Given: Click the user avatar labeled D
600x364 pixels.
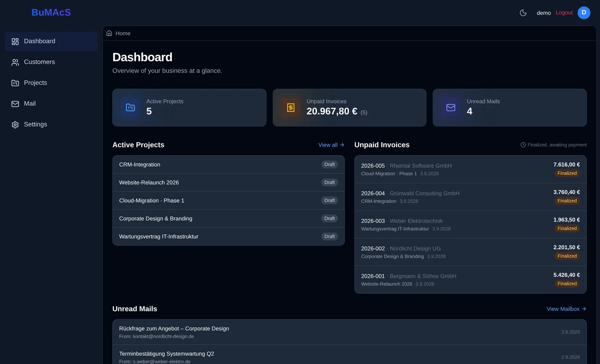Looking at the screenshot, I should [x=584, y=13].
